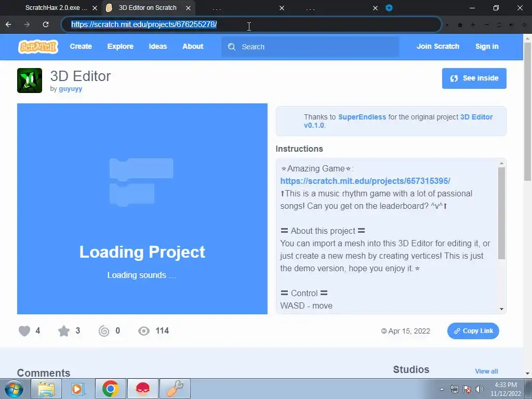Click the volume speaker tray icon
Viewport: 532px width, 399px height.
point(479,389)
